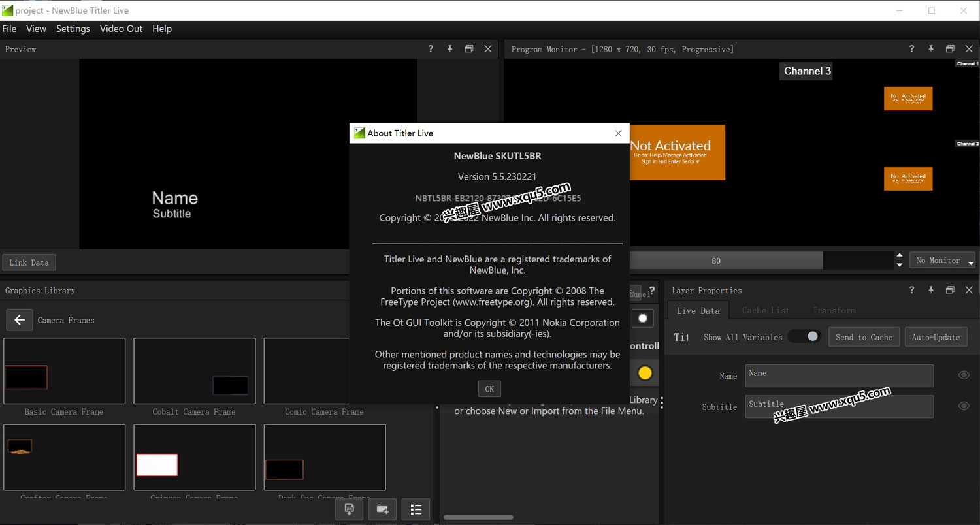This screenshot has height=525, width=980.
Task: Click the Subtitle input field
Action: pos(839,406)
